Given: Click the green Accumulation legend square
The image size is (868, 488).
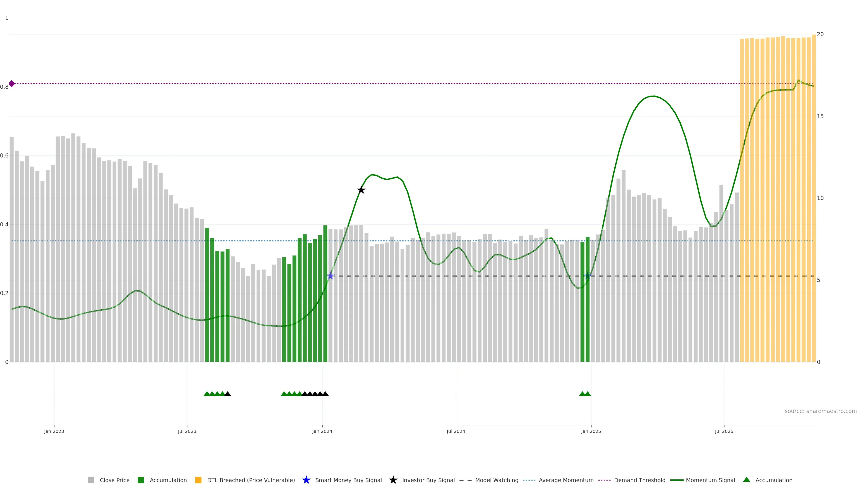Looking at the screenshot, I should pos(141,480).
